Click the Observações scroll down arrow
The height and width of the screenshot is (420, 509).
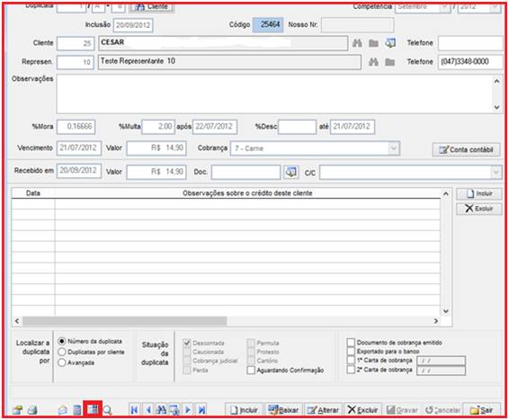(496, 107)
